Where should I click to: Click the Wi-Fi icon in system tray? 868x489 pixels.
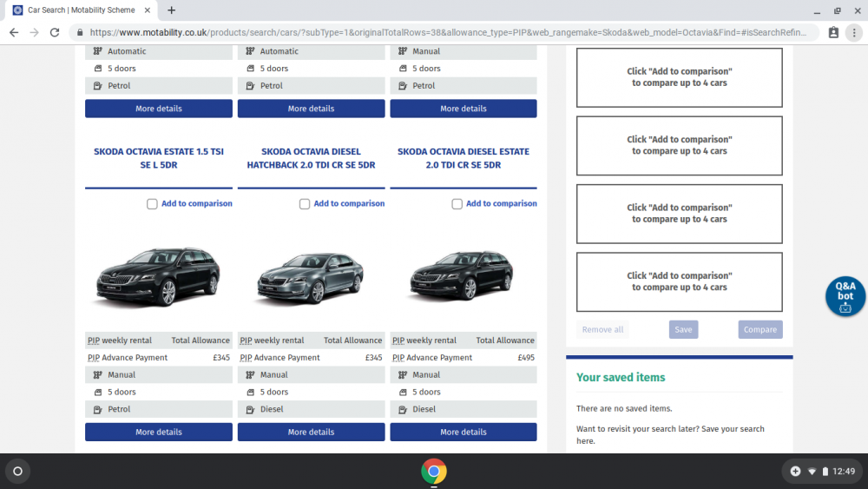[812, 472]
